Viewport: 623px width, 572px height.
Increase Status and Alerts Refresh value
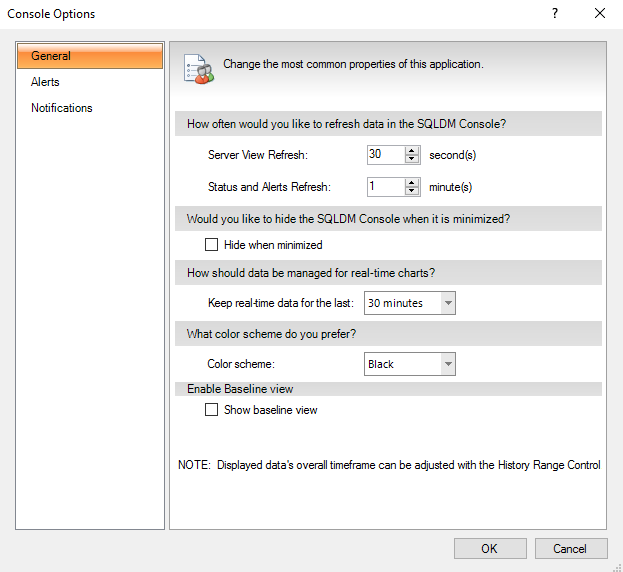pos(412,182)
